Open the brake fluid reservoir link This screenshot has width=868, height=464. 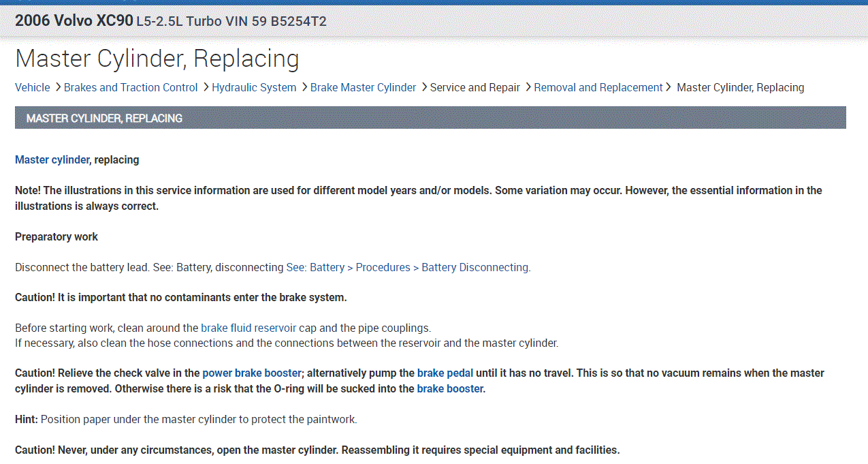pos(248,328)
